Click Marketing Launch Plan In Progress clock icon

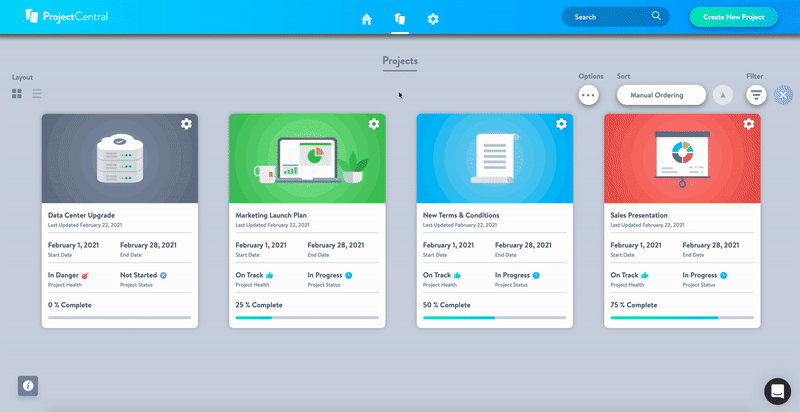pos(348,275)
